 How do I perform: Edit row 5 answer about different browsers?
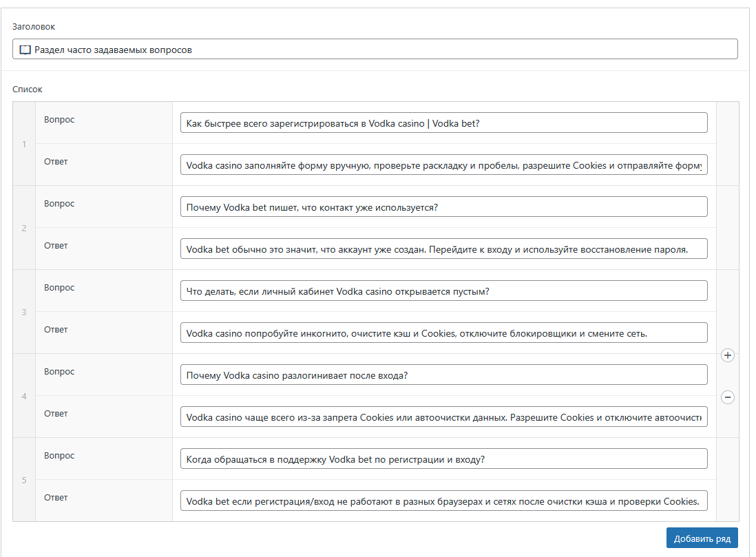click(443, 501)
